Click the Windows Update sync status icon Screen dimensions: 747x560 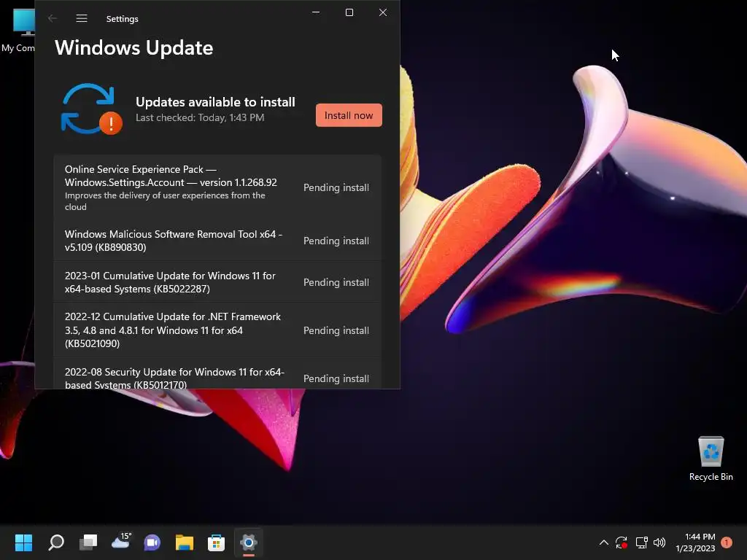91,109
